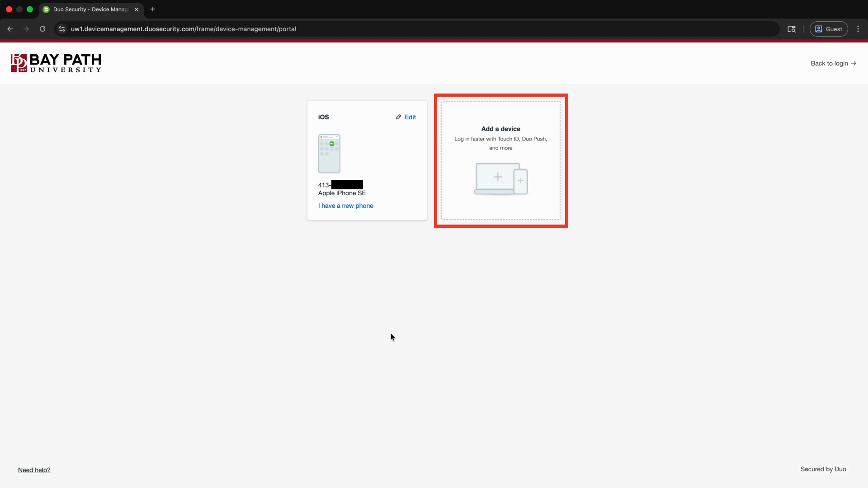Click 'Log in faster with Touch ID' description
Screen dimensions: 868x488
pyautogui.click(x=501, y=143)
